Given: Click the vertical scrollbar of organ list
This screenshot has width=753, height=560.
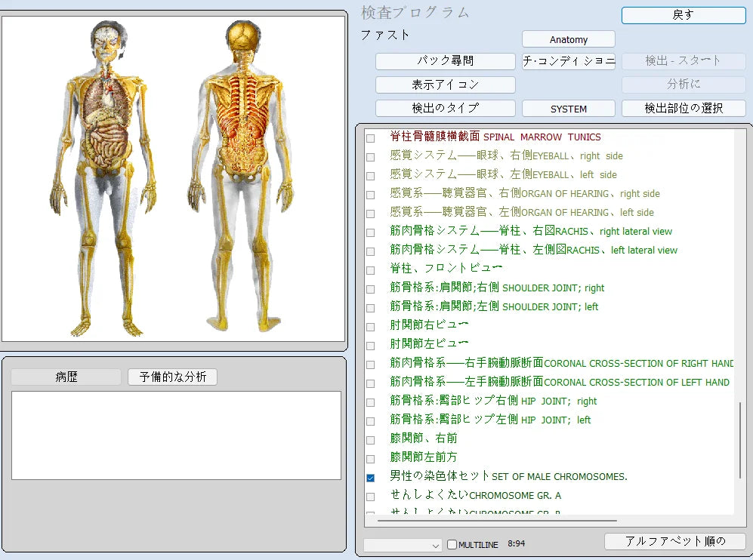Looking at the screenshot, I should click(740, 440).
